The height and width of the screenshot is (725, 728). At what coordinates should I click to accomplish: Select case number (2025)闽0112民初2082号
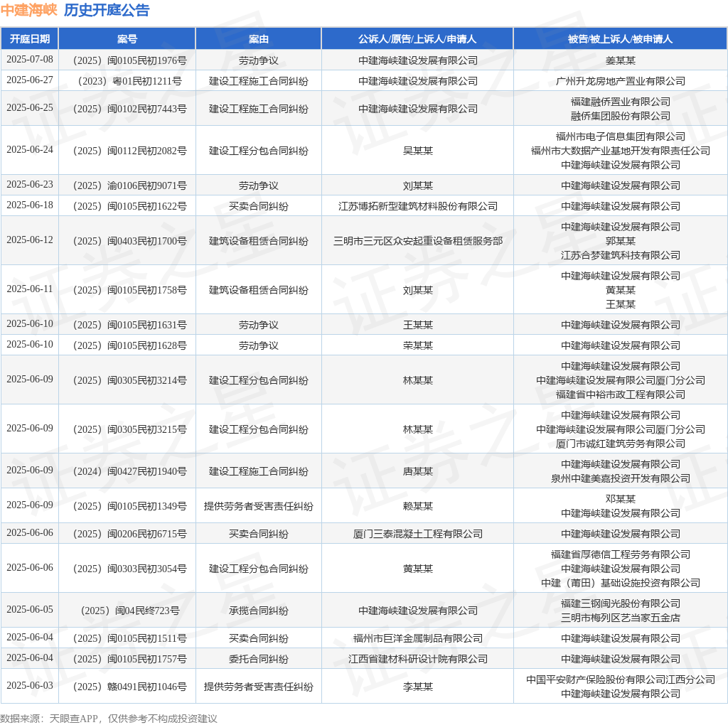pyautogui.click(x=129, y=151)
